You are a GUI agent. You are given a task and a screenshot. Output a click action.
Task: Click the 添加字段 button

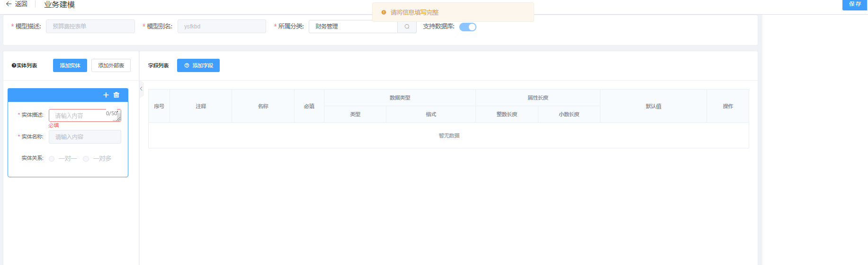point(198,65)
